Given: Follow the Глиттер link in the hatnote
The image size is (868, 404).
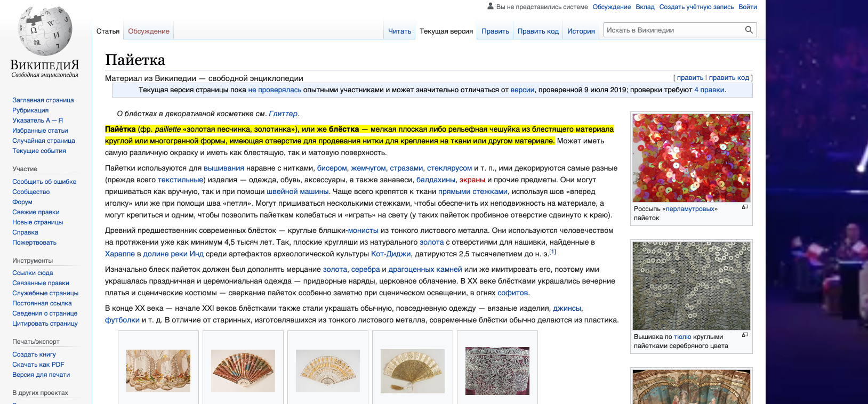Looking at the screenshot, I should pos(283,114).
